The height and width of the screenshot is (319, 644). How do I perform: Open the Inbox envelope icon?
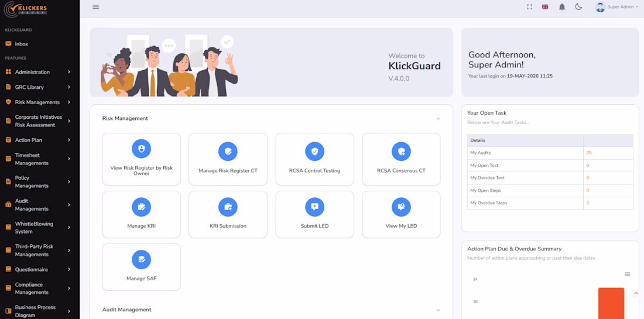pyautogui.click(x=8, y=43)
